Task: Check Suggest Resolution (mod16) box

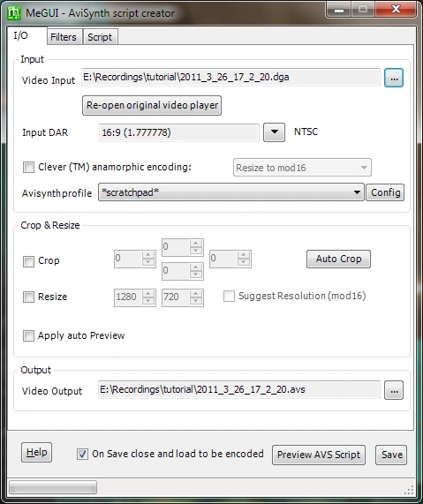Action: click(229, 296)
